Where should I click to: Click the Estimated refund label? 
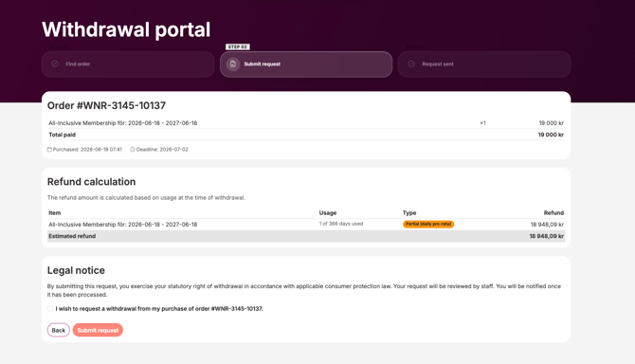coord(72,236)
